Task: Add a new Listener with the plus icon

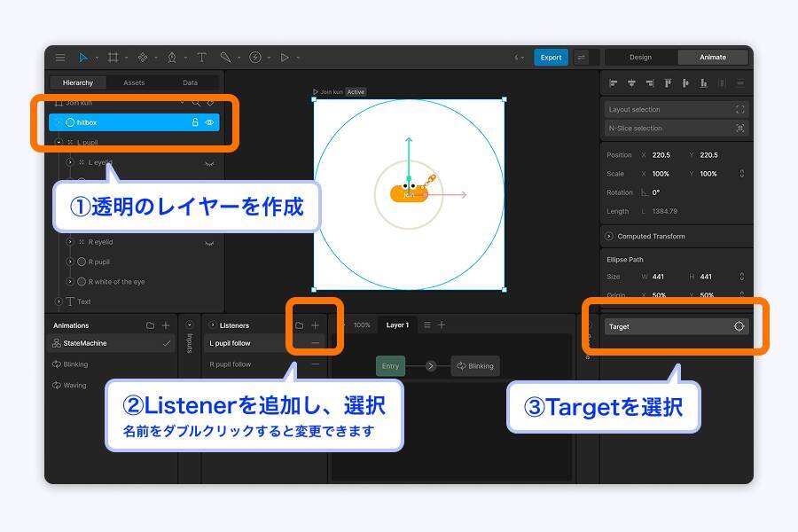Action: coord(315,325)
